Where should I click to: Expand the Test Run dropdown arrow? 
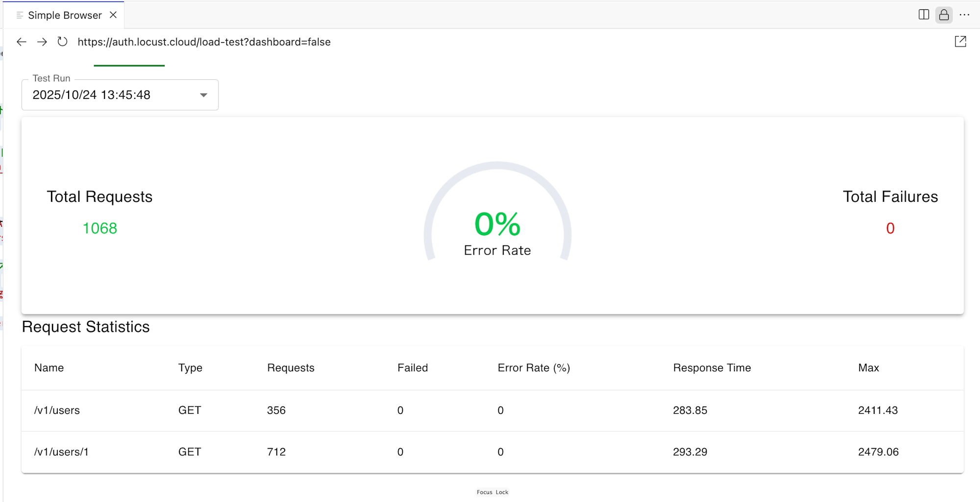[x=203, y=95]
